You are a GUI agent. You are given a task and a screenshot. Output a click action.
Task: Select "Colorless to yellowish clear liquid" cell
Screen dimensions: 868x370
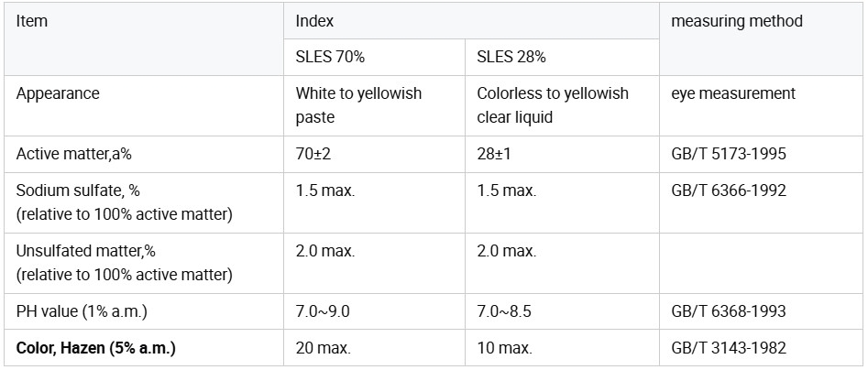pos(553,105)
